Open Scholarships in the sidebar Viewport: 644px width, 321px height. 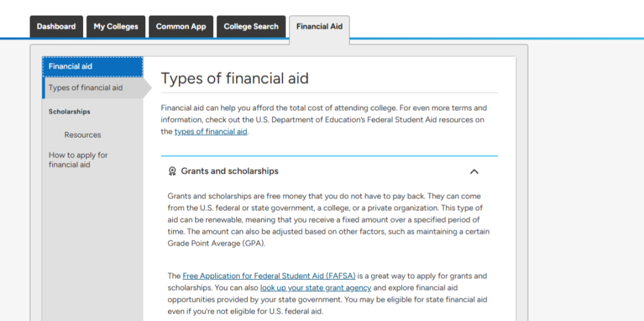(70, 112)
